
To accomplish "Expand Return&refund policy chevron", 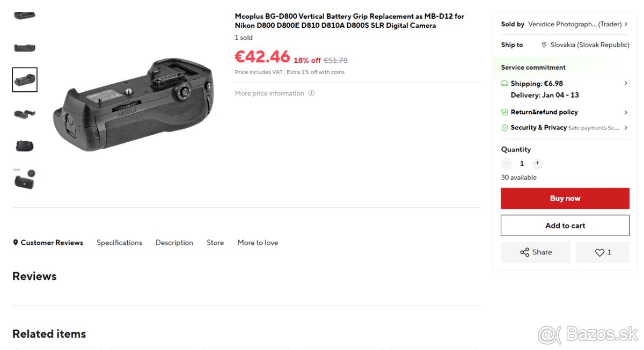I will pyautogui.click(x=626, y=112).
